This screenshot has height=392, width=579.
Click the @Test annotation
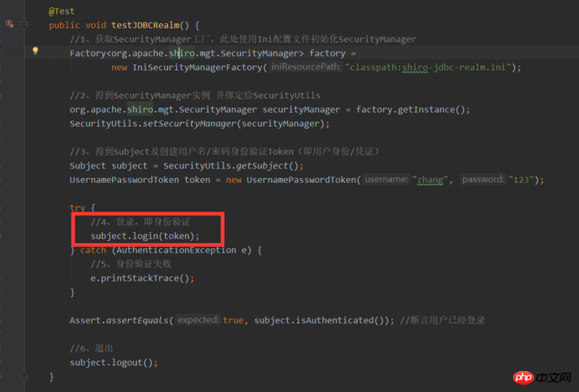[x=62, y=12]
